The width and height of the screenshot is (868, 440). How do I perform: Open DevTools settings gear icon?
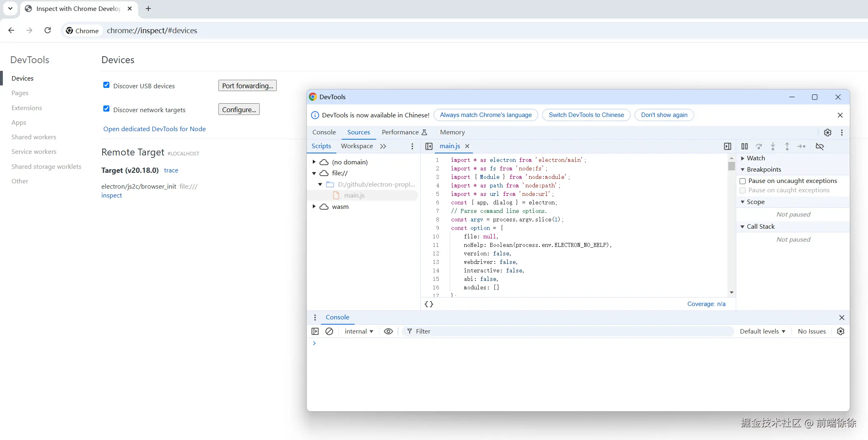pyautogui.click(x=827, y=132)
